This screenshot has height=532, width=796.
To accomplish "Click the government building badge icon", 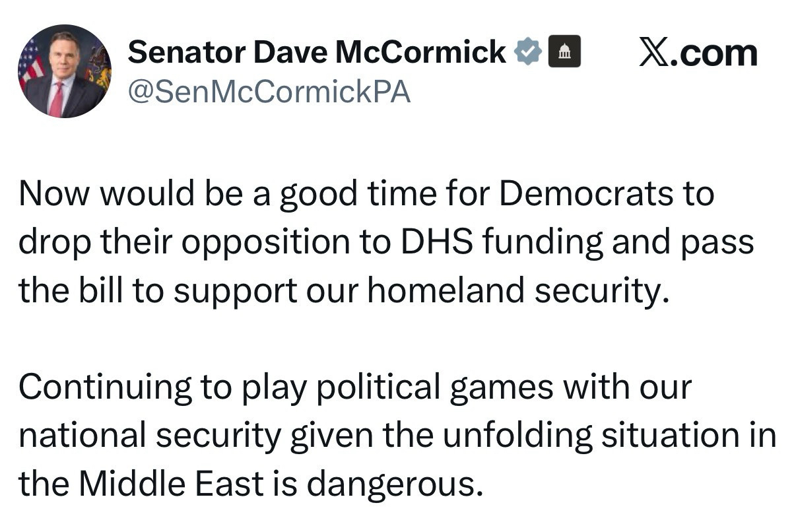I will [x=565, y=51].
